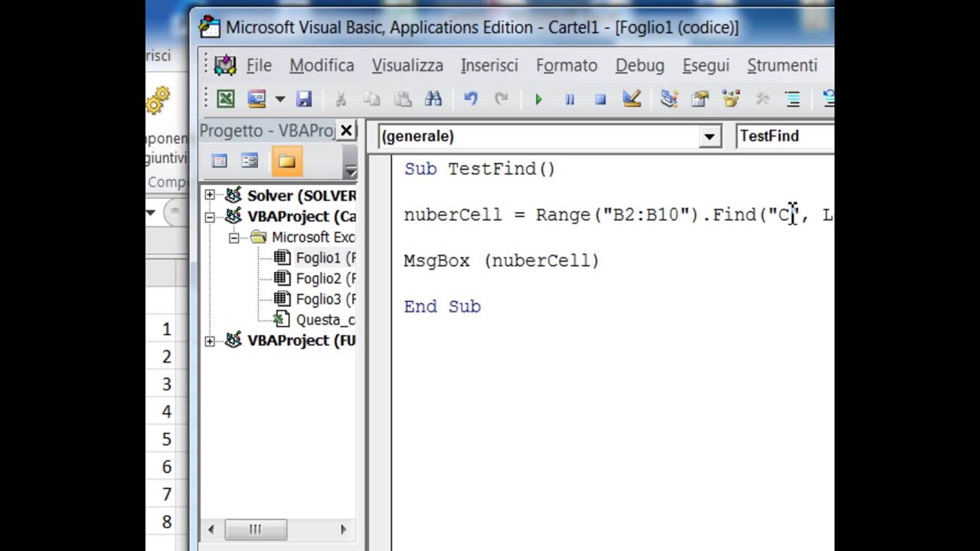Open the (generale) object dropdown arrow
Viewport: 980px width, 551px height.
pyautogui.click(x=709, y=137)
